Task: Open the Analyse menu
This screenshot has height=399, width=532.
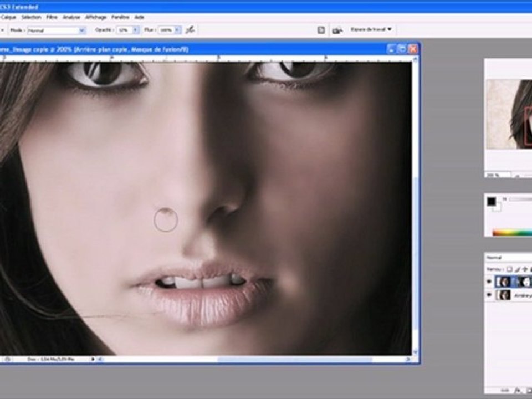Action: point(71,17)
